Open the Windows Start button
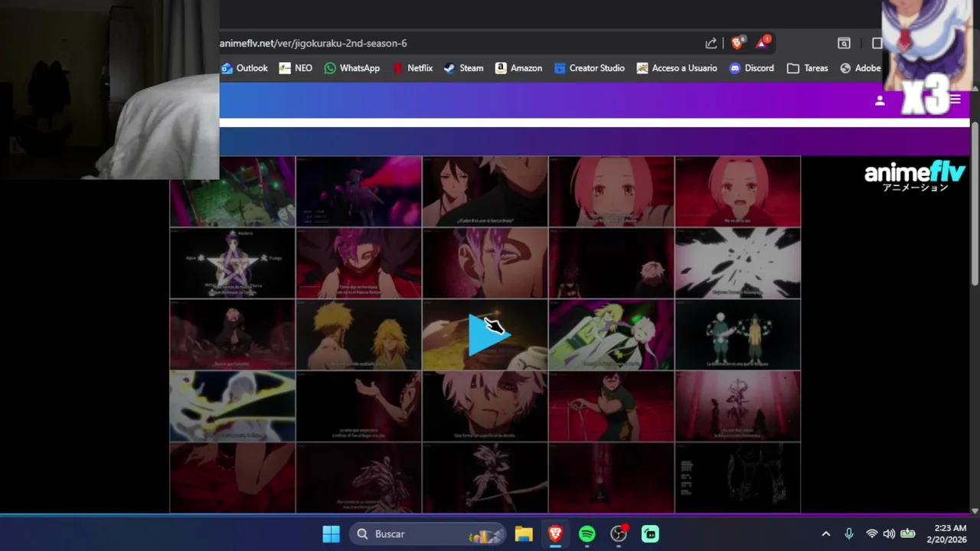 tap(331, 534)
